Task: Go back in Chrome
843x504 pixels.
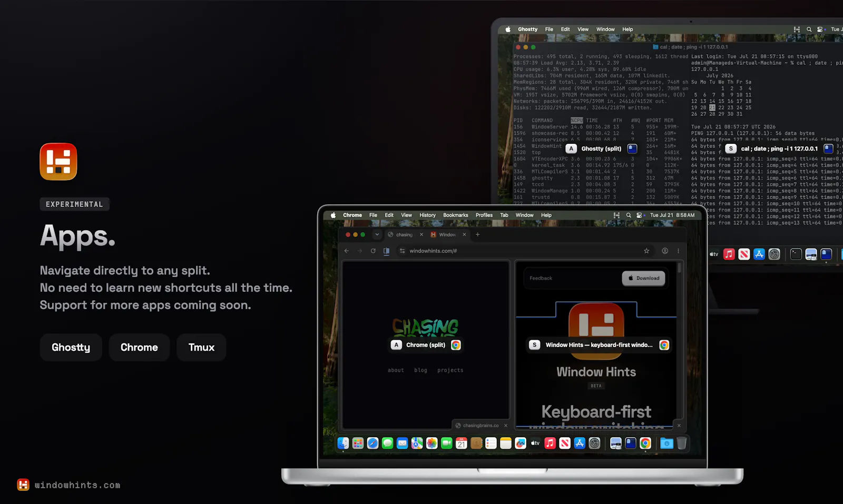Action: click(x=347, y=251)
